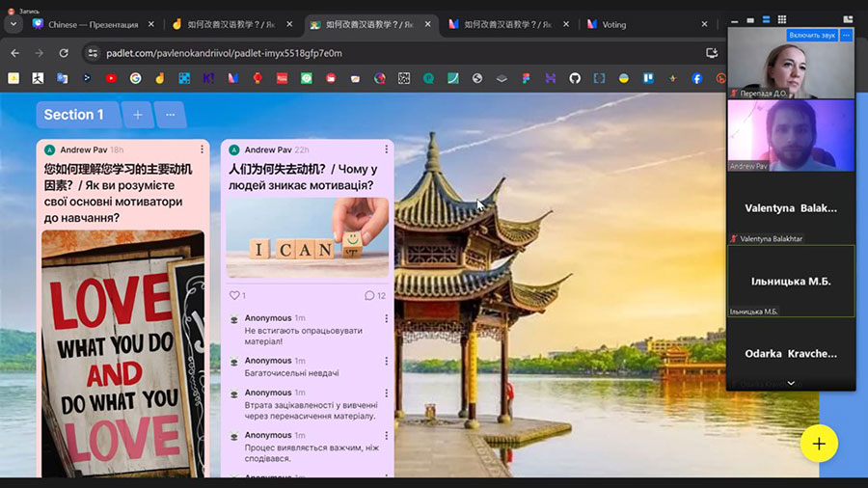
Task: Expand participant list with down chevron
Action: 791,383
